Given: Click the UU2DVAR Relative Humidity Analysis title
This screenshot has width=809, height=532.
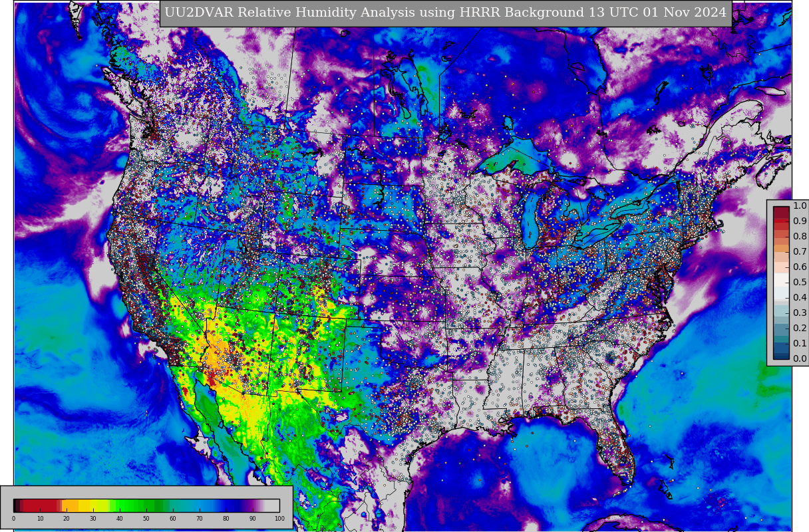Looking at the screenshot, I should pos(445,13).
